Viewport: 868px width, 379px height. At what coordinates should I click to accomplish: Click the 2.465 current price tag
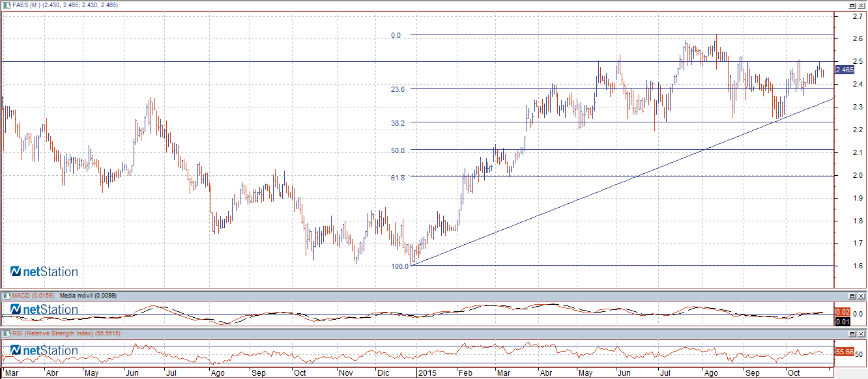pyautogui.click(x=845, y=70)
